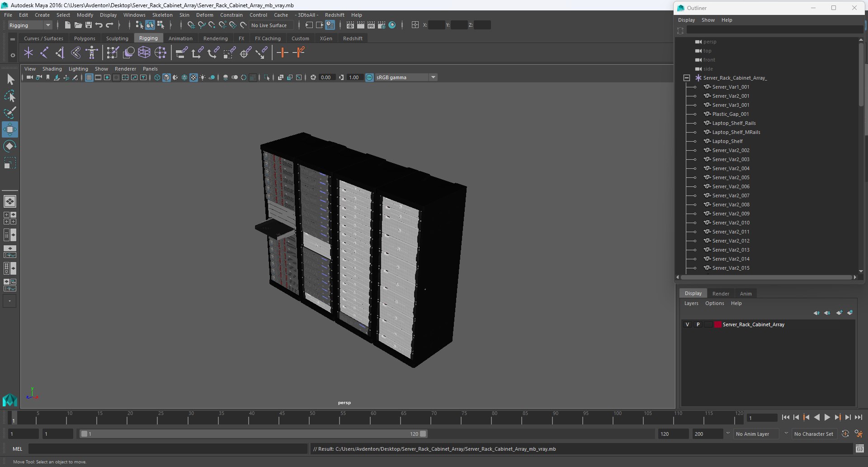Viewport: 868px width, 467px height.
Task: Open the viewport Shading menu
Action: (52, 69)
